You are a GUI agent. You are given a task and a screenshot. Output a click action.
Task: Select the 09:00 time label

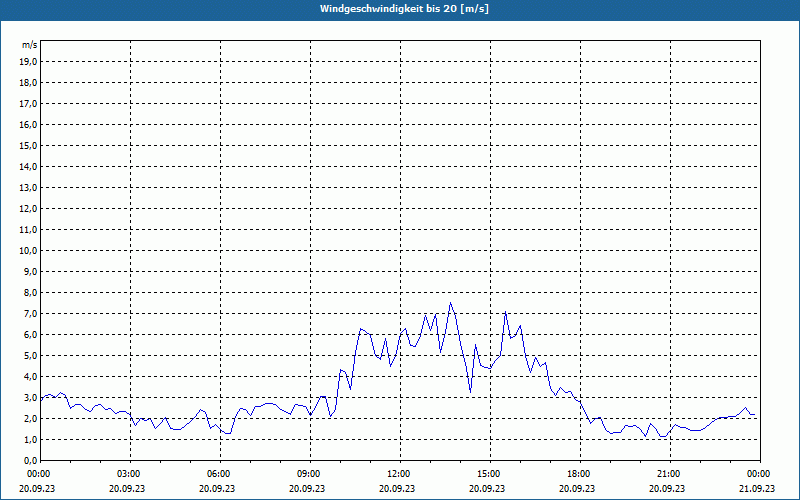tap(309, 474)
